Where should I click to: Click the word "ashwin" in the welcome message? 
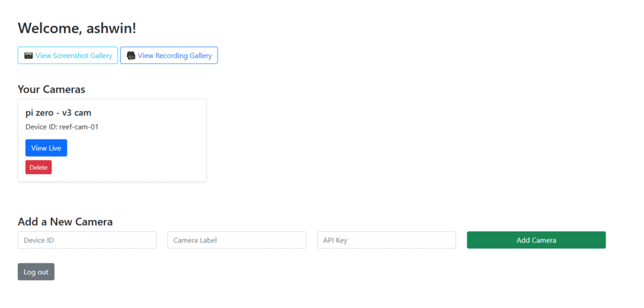coord(109,28)
